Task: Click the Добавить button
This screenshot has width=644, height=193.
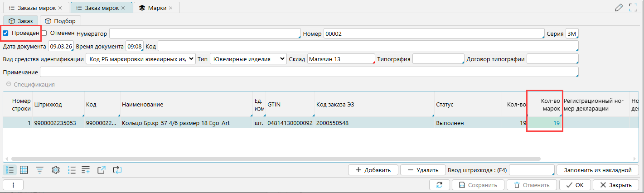Action: coord(373,170)
